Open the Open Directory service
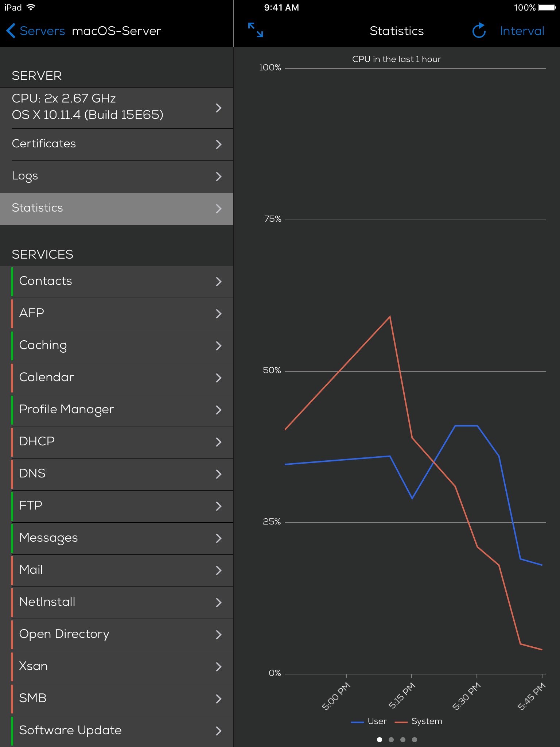Viewport: 560px width, 747px height. [x=117, y=635]
